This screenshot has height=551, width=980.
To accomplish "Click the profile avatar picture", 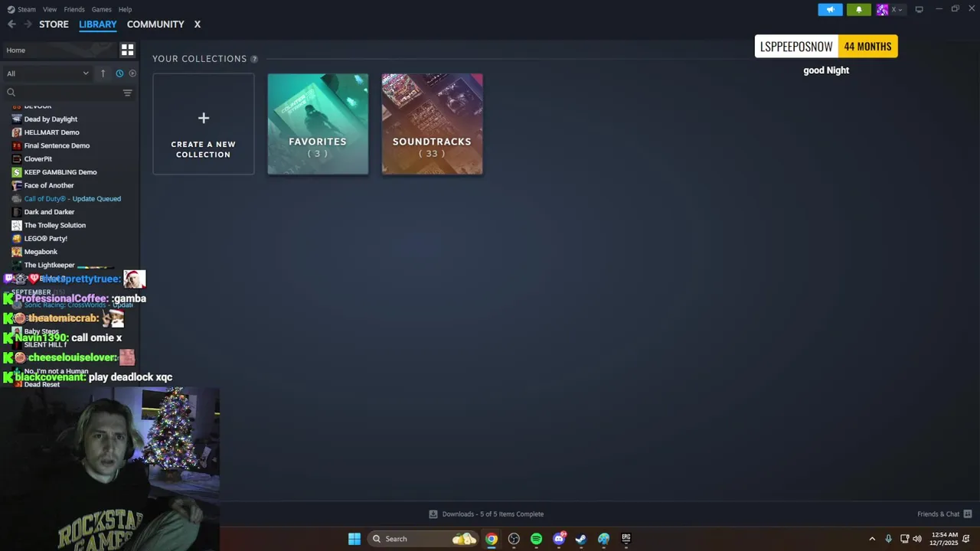I will [x=882, y=9].
